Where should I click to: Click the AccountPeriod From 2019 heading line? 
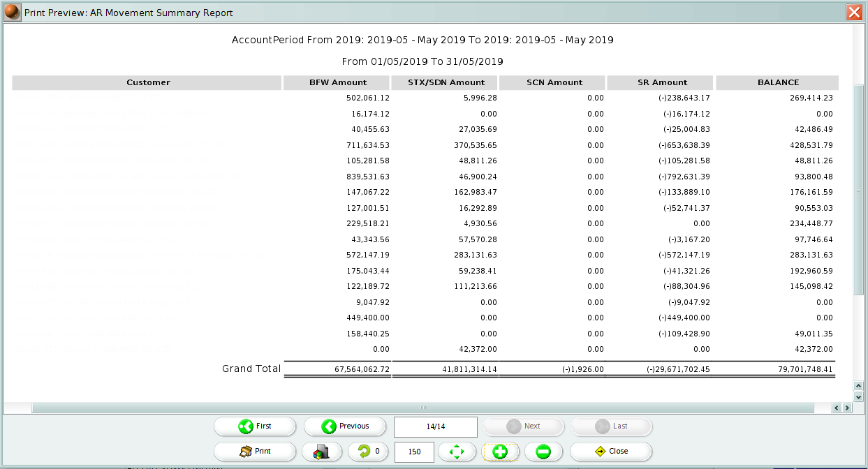point(422,40)
